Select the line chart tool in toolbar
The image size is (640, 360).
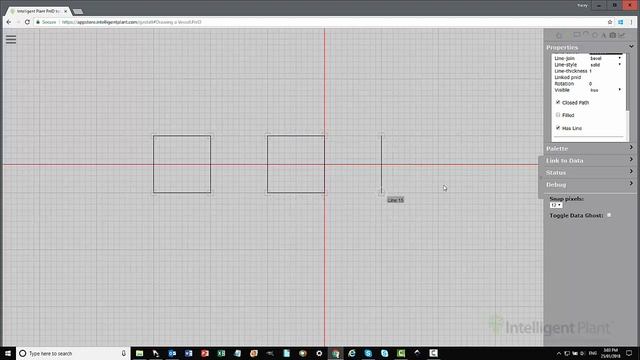[622, 35]
